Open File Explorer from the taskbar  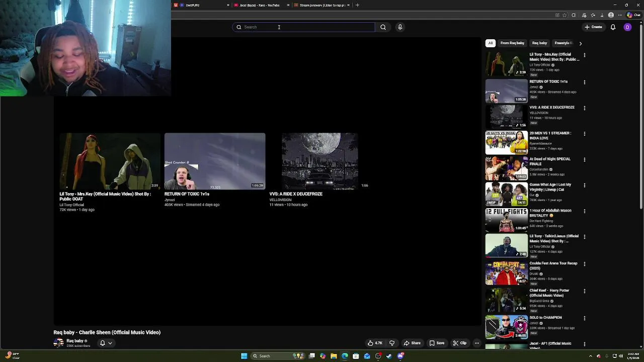(334, 356)
